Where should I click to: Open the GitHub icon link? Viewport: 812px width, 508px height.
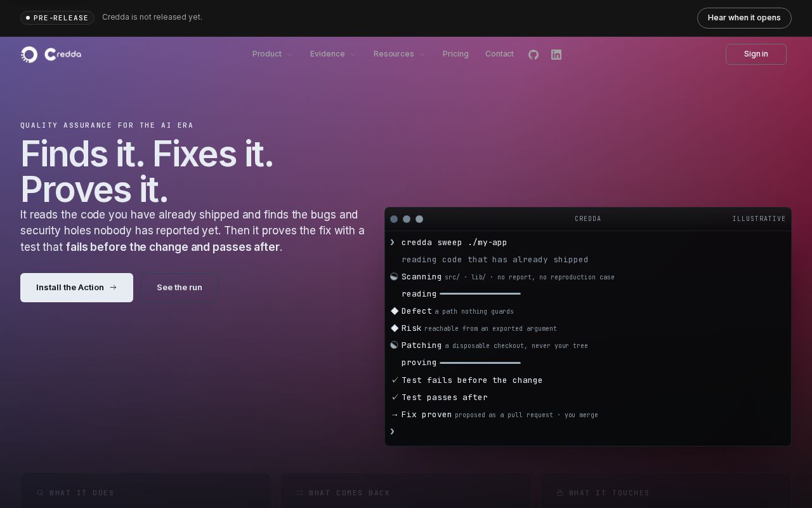tap(534, 55)
